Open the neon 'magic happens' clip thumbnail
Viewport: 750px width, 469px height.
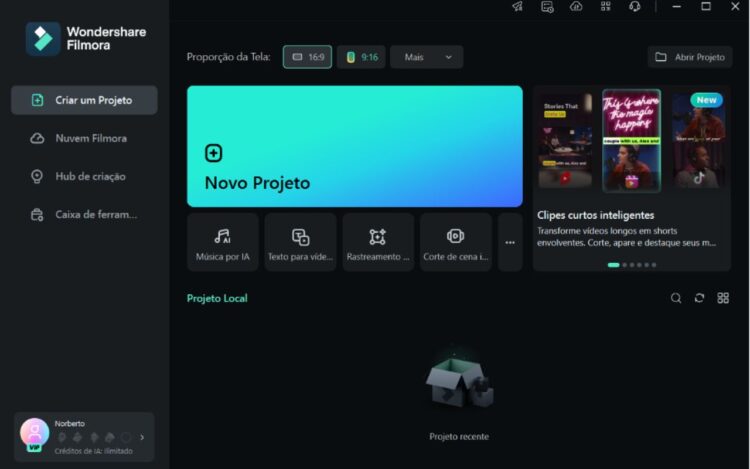click(631, 141)
